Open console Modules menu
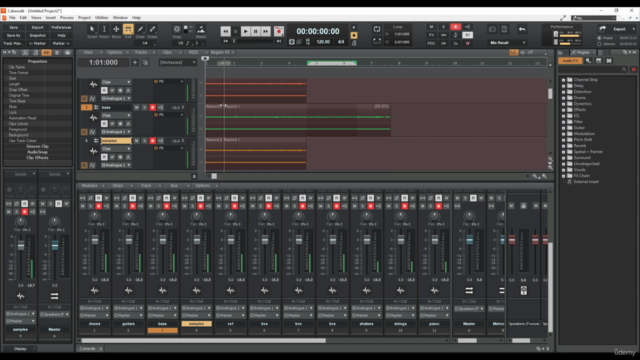Image resolution: width=640 pixels, height=360 pixels. click(90, 186)
